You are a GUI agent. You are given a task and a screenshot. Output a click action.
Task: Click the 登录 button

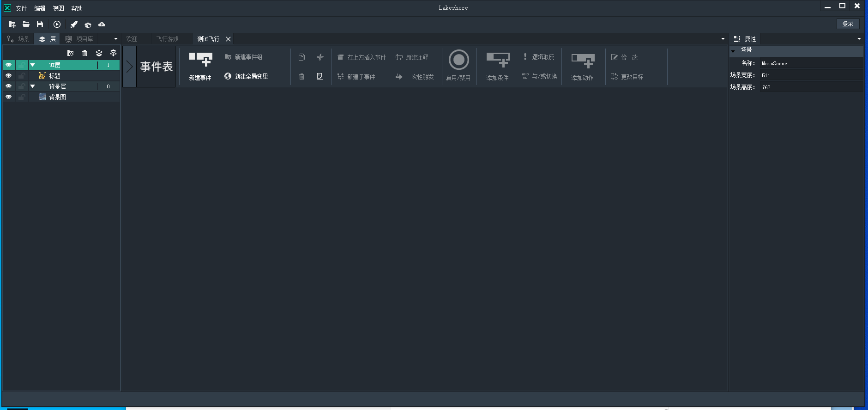[x=848, y=24]
